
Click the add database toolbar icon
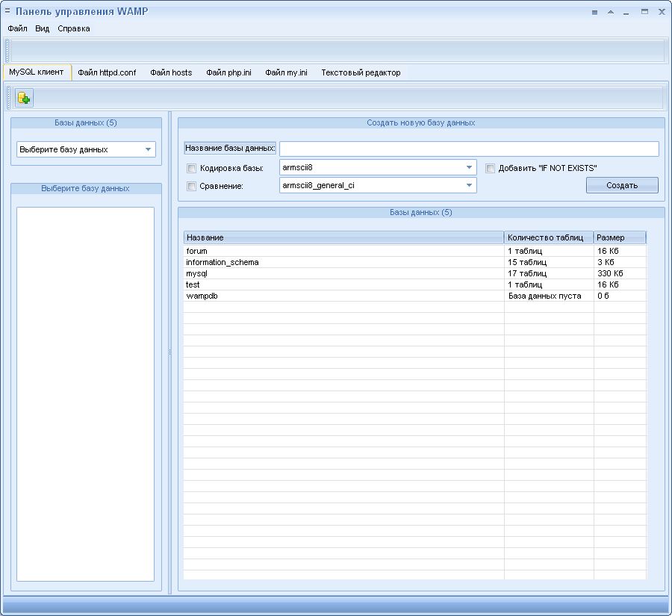click(x=24, y=98)
